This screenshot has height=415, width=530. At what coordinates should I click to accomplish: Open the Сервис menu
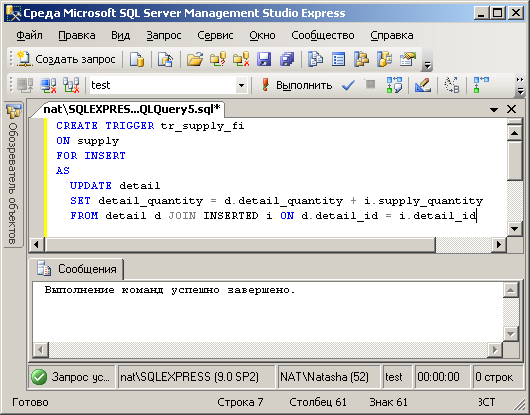pos(215,35)
